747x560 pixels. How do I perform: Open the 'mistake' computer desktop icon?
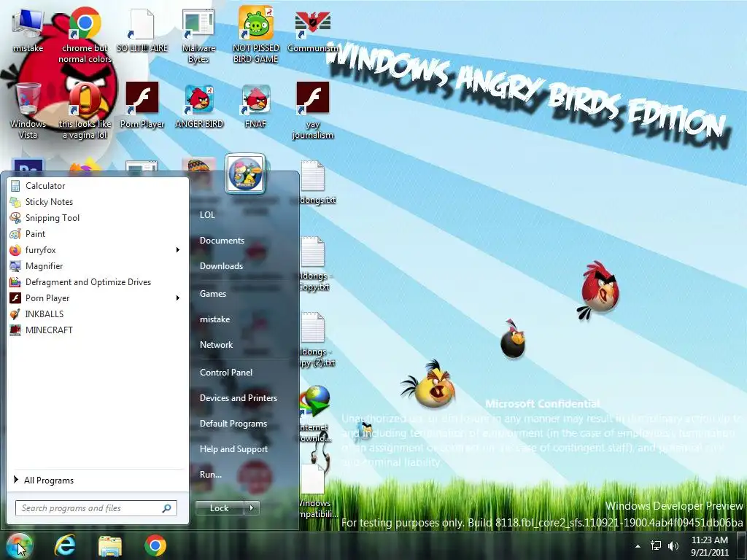pyautogui.click(x=28, y=29)
